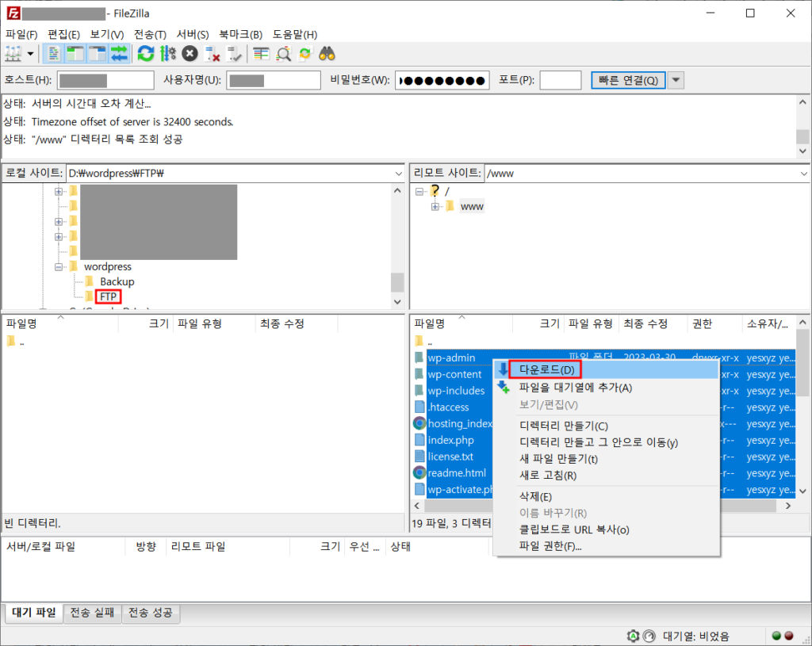812x646 pixels.
Task: Open the 편집(E) menu
Action: [x=63, y=34]
